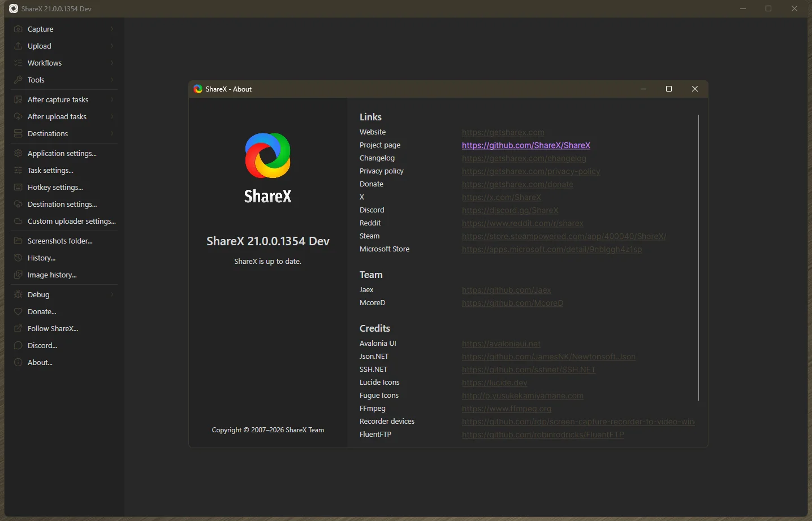Image resolution: width=812 pixels, height=521 pixels.
Task: Click the After capture tasks icon
Action: (x=18, y=99)
